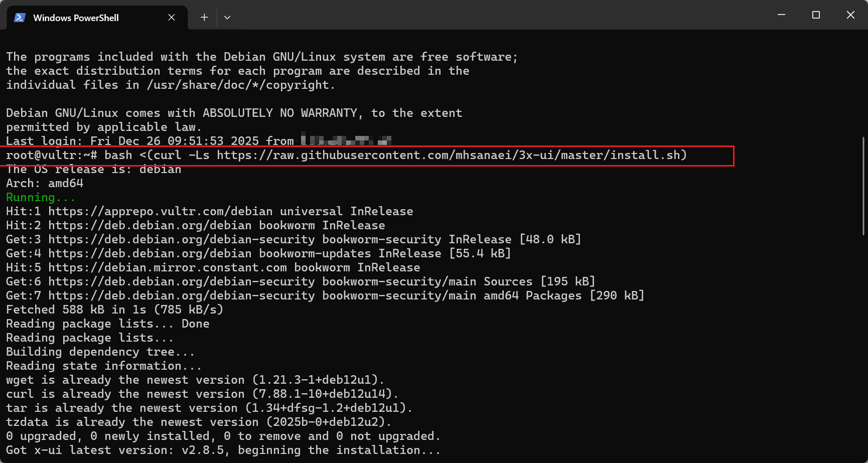The height and width of the screenshot is (463, 868).
Task: Click the line "The OS release is: debian"
Action: point(94,169)
